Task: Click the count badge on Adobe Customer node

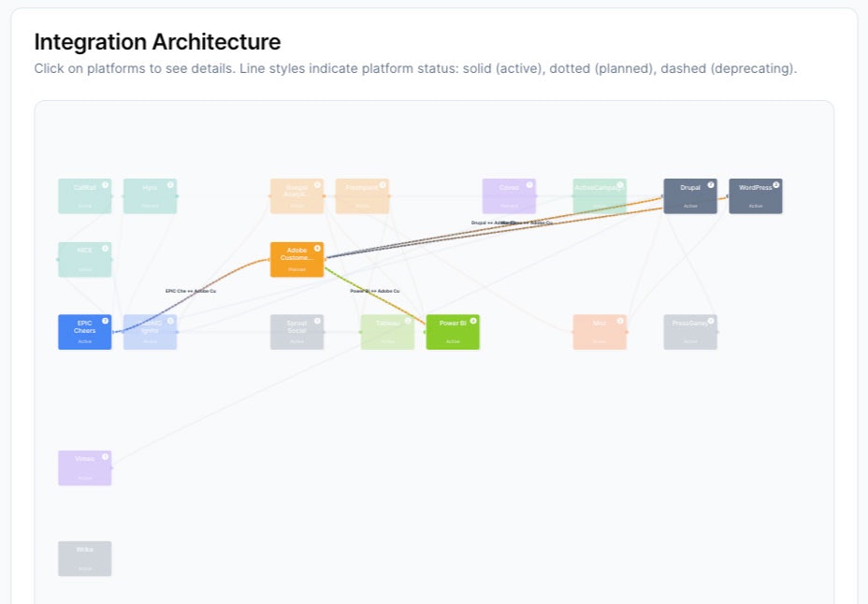Action: (x=317, y=249)
